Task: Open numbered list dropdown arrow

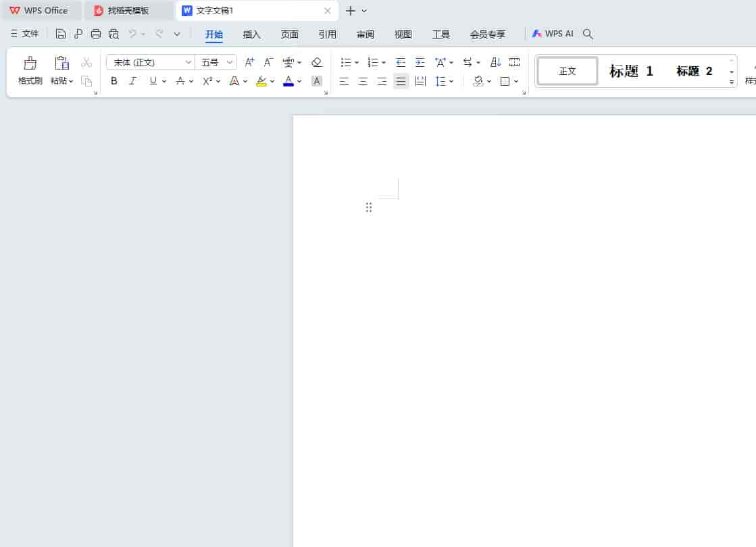Action: pyautogui.click(x=384, y=62)
